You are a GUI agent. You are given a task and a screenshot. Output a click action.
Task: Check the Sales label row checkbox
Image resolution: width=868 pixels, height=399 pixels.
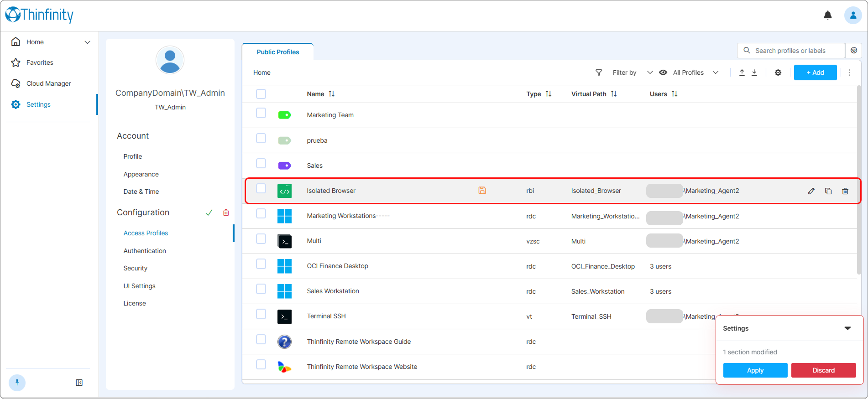point(261,163)
